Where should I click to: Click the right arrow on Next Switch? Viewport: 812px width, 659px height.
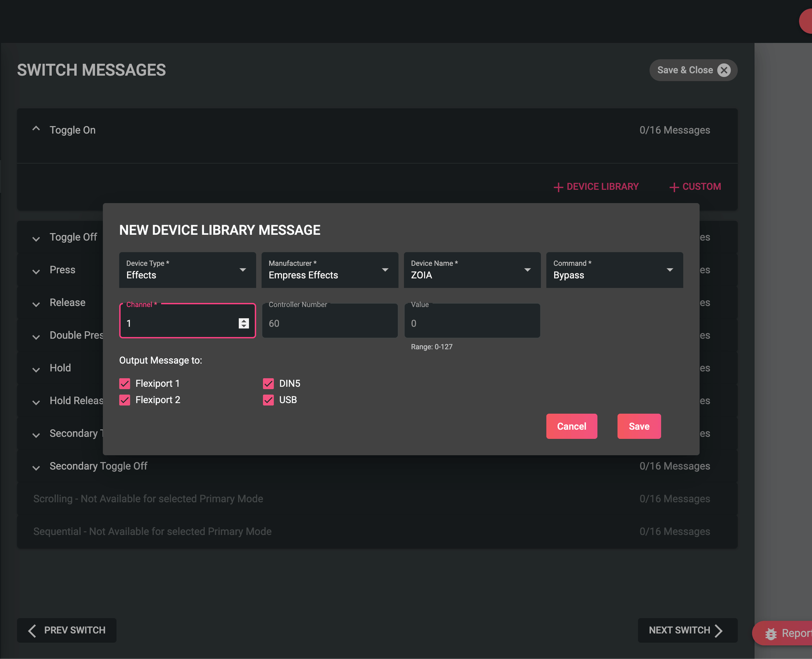click(719, 631)
